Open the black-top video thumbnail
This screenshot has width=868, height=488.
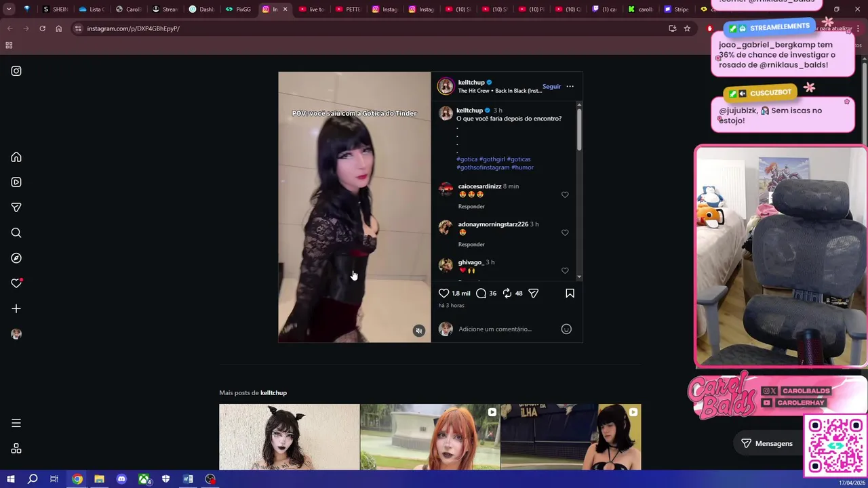[x=571, y=436]
